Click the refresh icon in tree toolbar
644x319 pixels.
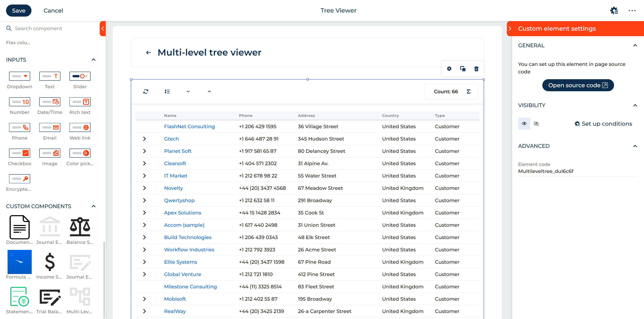(146, 92)
